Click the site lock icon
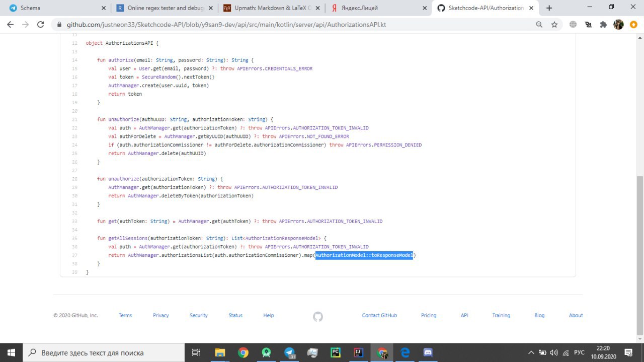 coord(60,24)
